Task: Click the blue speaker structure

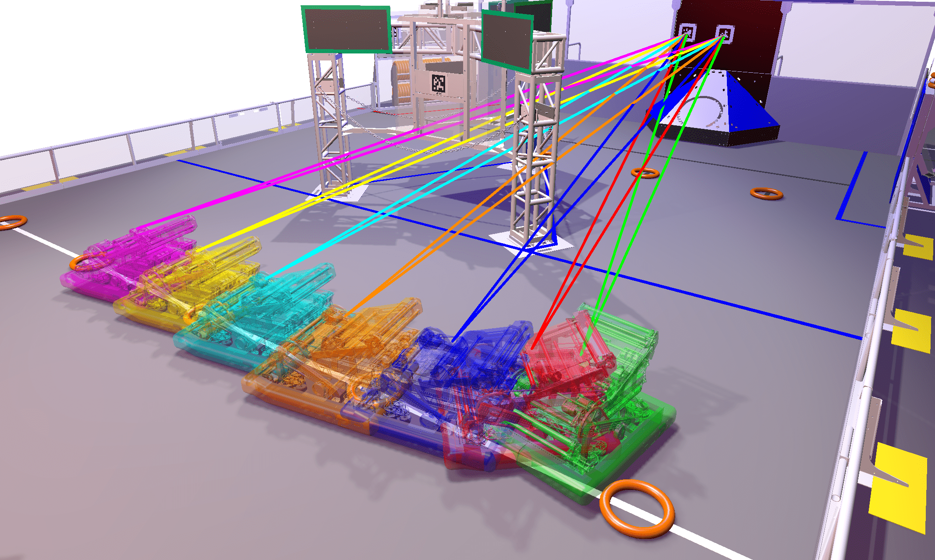Action: [x=714, y=107]
